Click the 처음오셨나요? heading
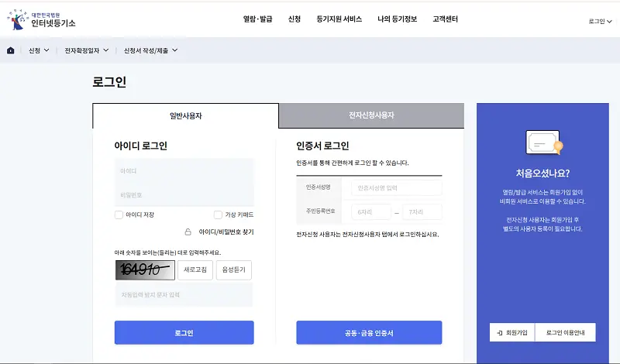The image size is (620, 364). 543,173
